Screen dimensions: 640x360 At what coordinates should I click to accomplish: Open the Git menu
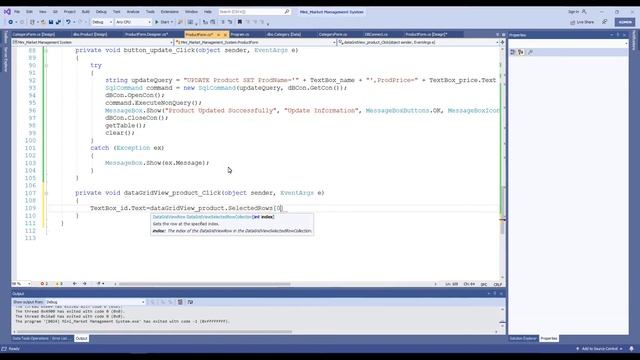55,12
